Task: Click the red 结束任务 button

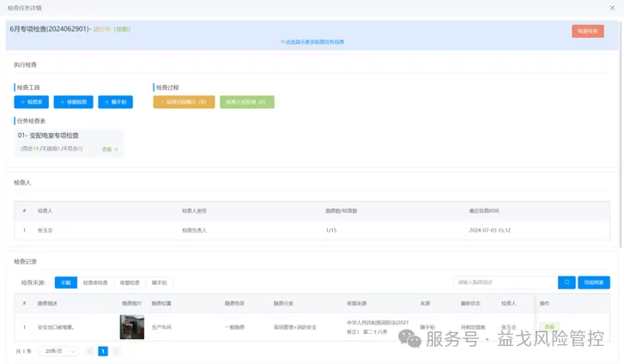Action: tap(587, 31)
